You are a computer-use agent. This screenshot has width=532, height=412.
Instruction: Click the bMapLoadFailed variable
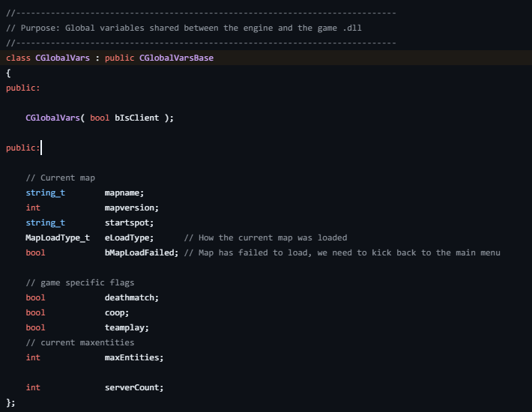[x=139, y=252]
